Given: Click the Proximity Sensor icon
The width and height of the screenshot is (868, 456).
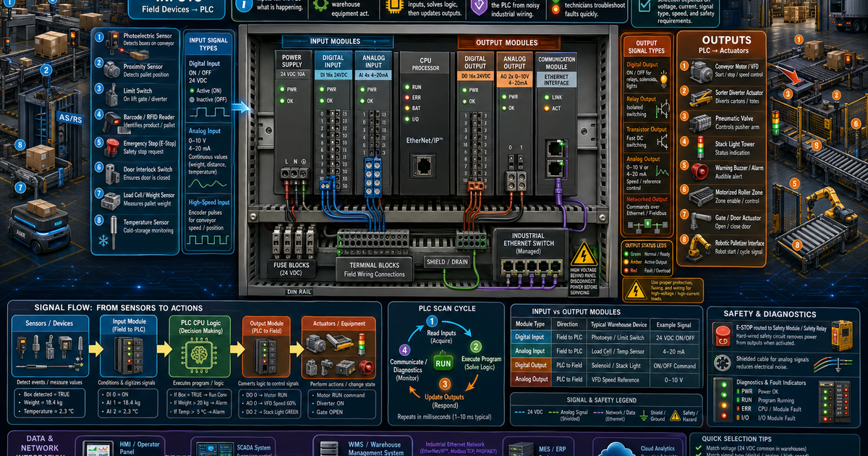Looking at the screenshot, I should point(113,69).
